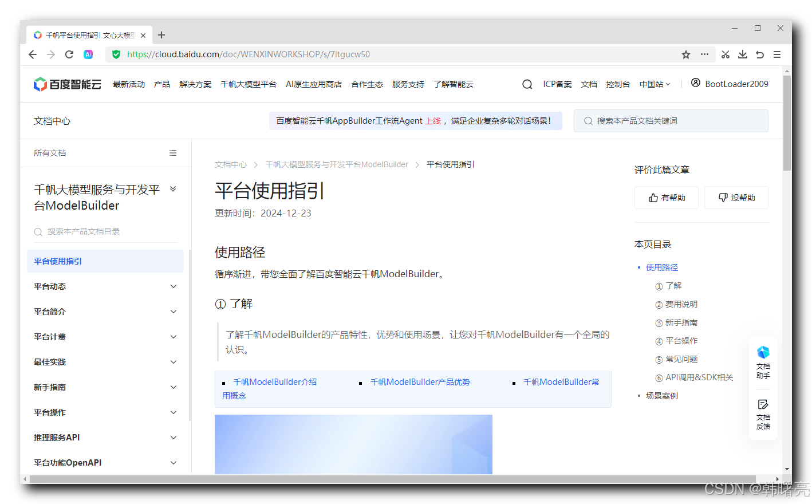This screenshot has height=504, width=812.
Task: Jump to ① 了解 in the outline
Action: point(668,286)
